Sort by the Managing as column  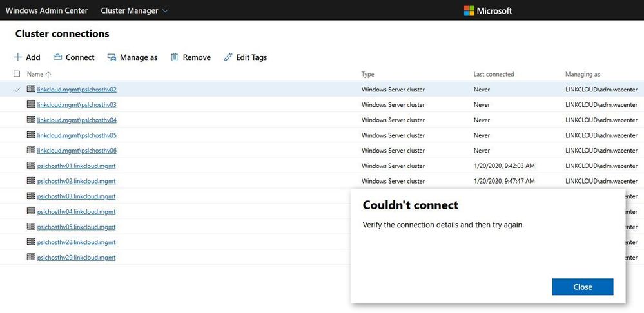click(583, 74)
